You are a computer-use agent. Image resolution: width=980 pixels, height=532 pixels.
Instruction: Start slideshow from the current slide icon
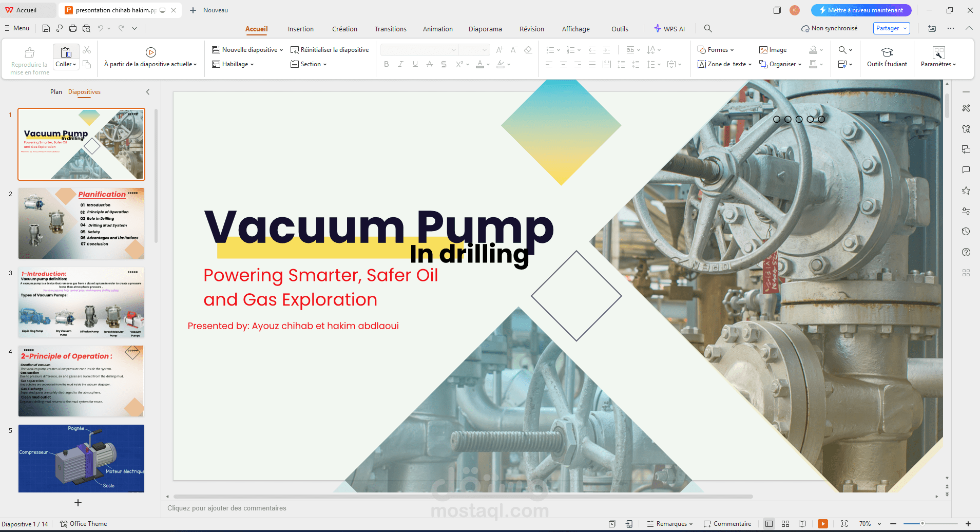[x=150, y=52]
